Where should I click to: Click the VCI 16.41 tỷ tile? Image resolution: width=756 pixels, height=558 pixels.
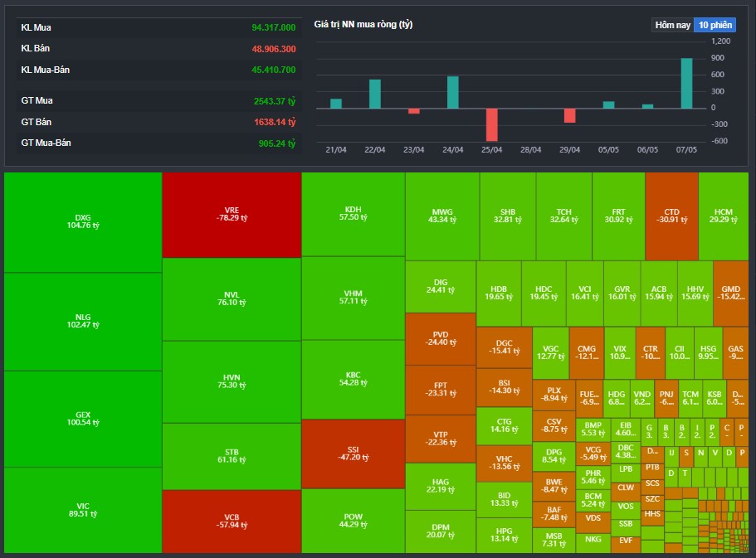pyautogui.click(x=585, y=294)
